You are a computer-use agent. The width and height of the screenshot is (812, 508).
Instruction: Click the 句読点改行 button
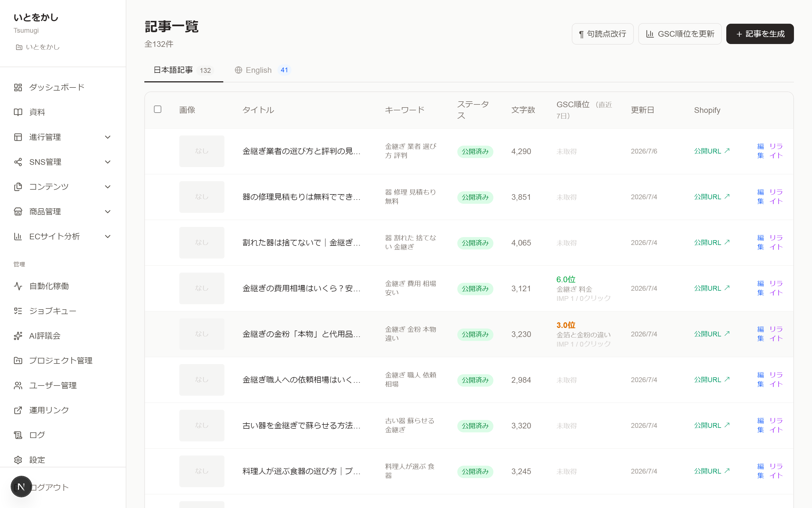603,34
